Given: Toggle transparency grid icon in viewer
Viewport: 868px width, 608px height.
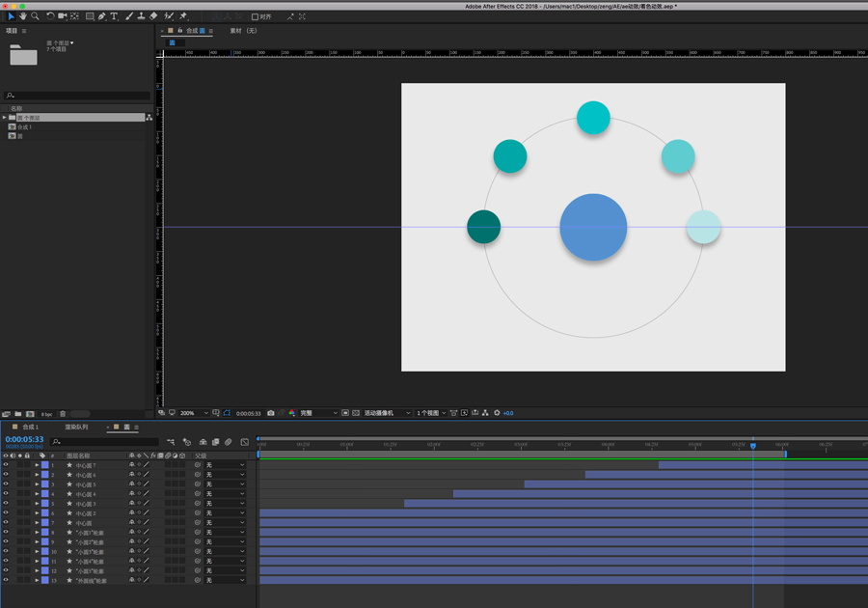Looking at the screenshot, I should click(x=356, y=413).
